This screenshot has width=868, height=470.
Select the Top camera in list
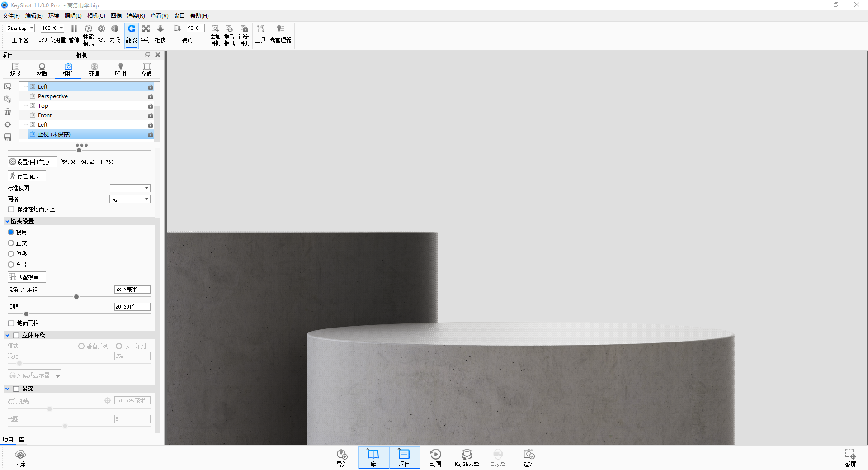[91, 105]
